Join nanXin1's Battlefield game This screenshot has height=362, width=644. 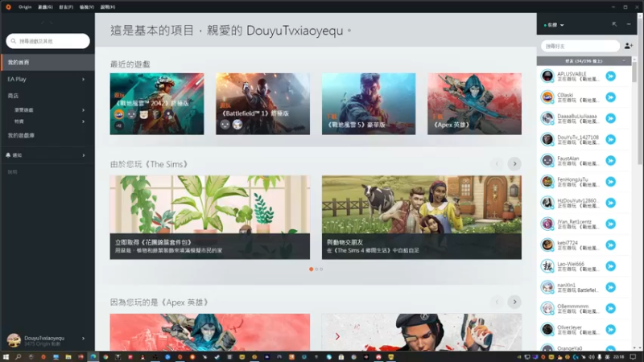[611, 287]
